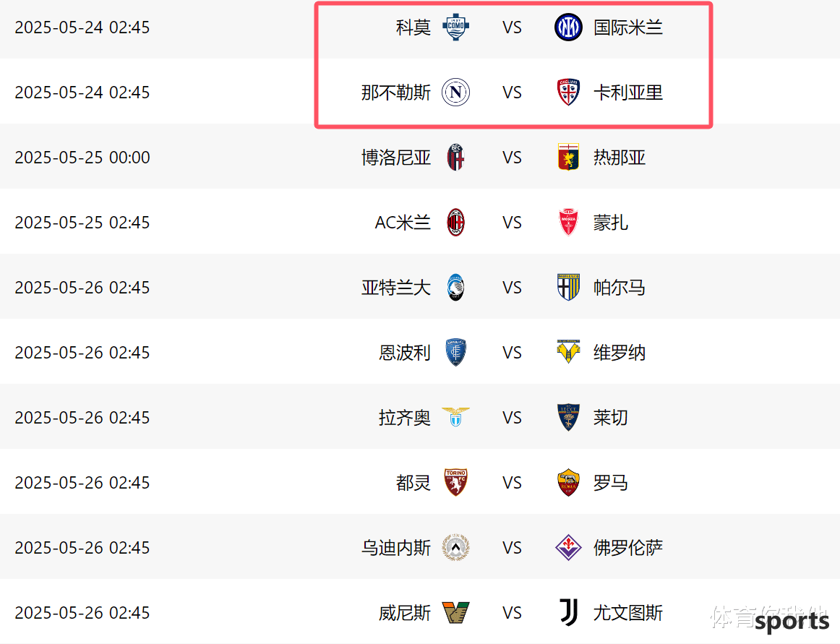Open the Bologna BFC badge
This screenshot has width=840, height=644.
pos(456,158)
